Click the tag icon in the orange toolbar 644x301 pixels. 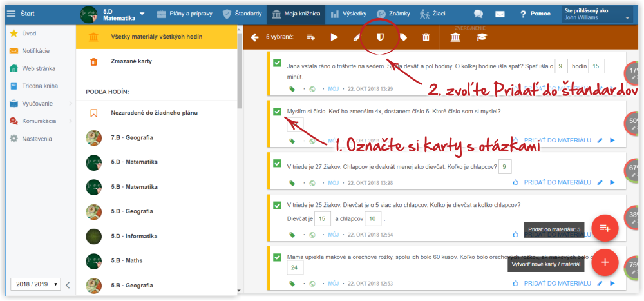403,37
